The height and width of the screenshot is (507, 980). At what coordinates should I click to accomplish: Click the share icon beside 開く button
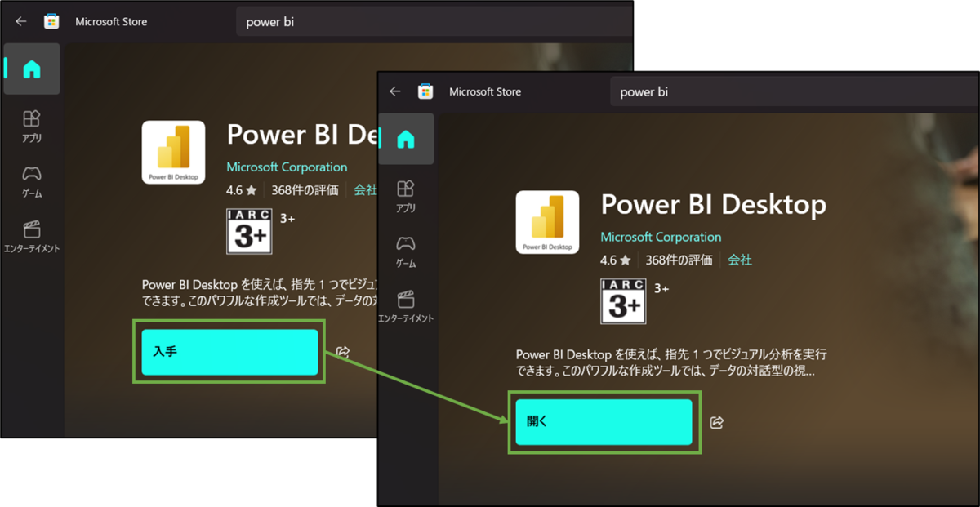(717, 422)
